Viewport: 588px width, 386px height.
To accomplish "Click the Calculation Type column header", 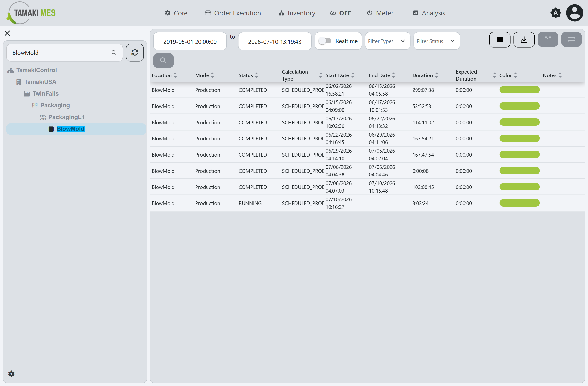I will point(295,75).
